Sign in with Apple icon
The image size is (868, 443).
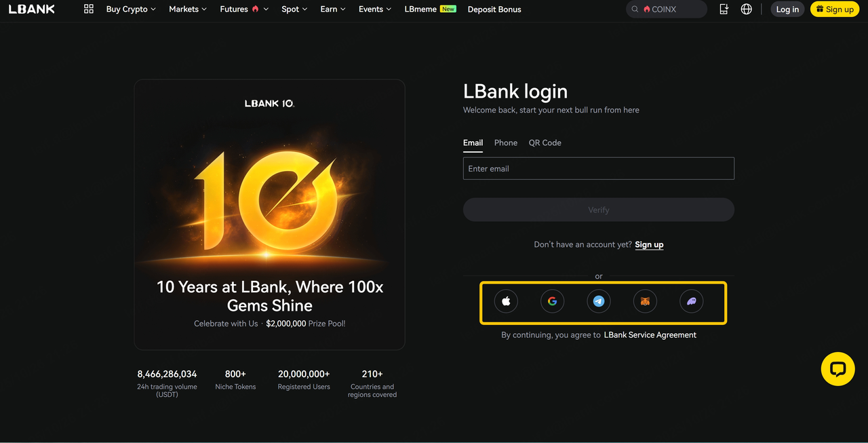pyautogui.click(x=506, y=301)
